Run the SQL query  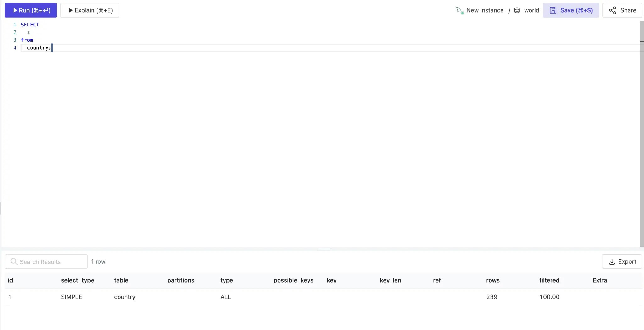[31, 10]
